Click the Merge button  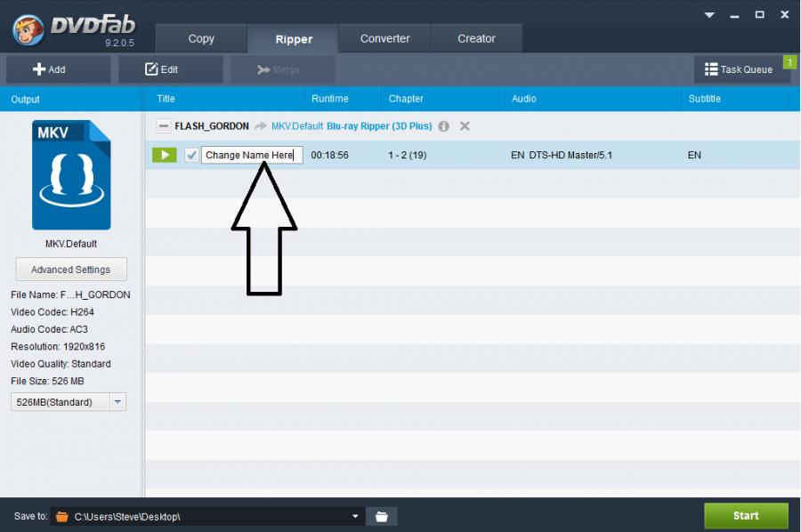[x=282, y=69]
